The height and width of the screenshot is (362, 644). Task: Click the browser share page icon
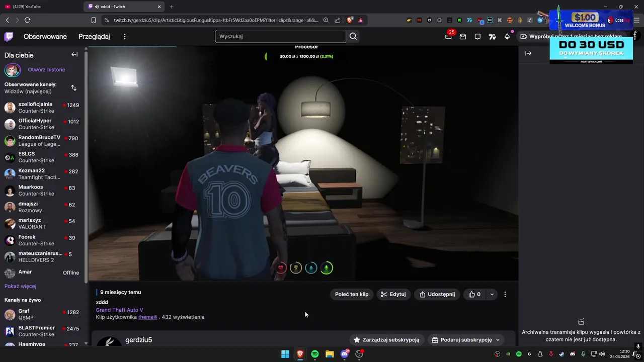pyautogui.click(x=337, y=20)
